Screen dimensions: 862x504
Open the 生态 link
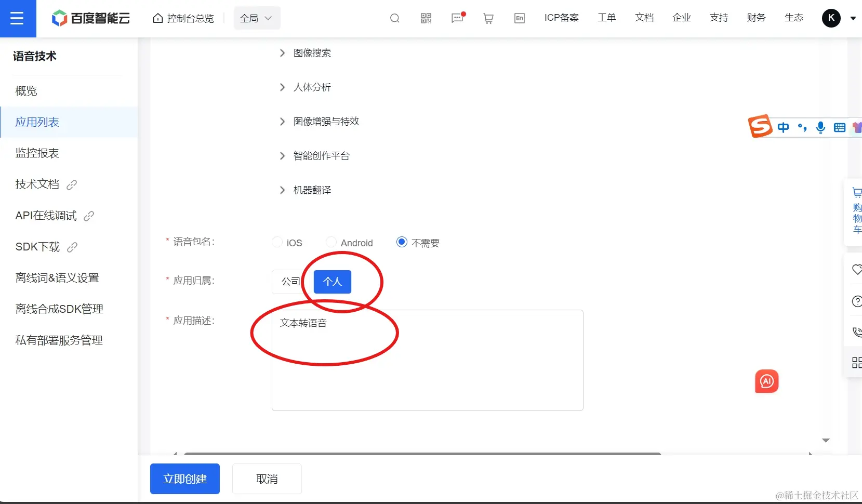pos(794,18)
